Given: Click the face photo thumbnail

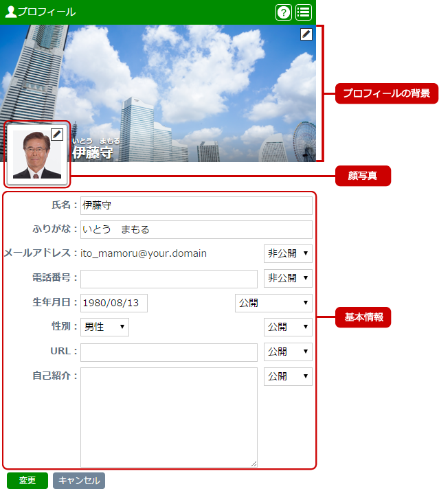Looking at the screenshot, I should pos(37,154).
